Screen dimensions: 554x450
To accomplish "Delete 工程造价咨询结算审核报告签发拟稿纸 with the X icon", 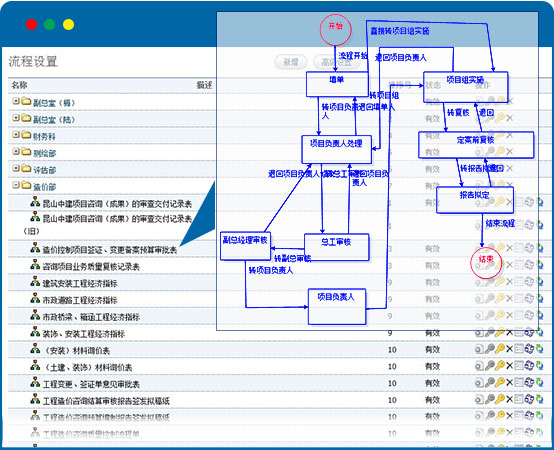I will (x=509, y=400).
